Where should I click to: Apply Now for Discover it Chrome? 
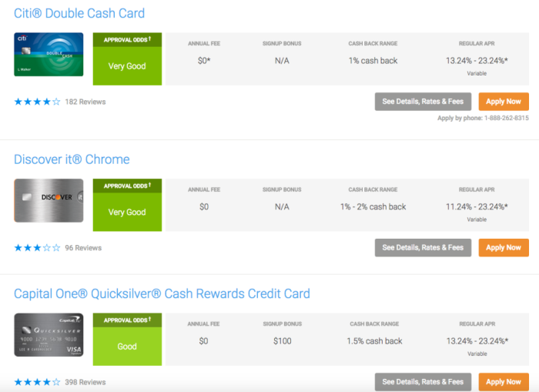click(x=504, y=247)
